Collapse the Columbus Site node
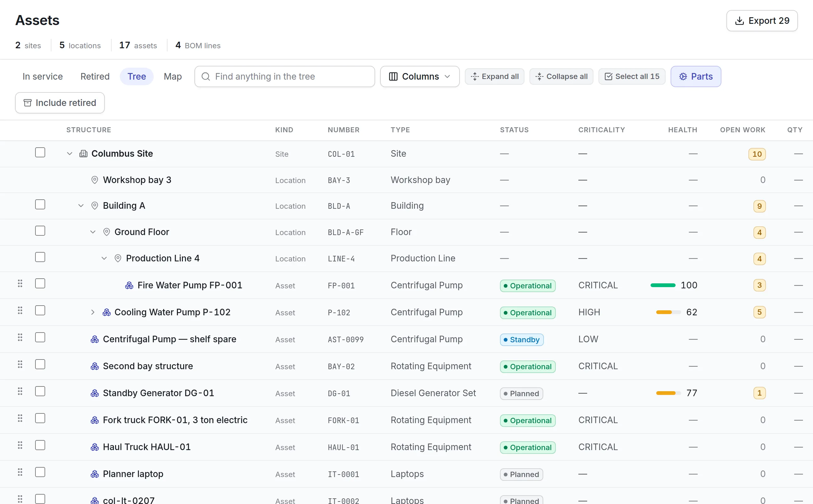 pyautogui.click(x=69, y=154)
